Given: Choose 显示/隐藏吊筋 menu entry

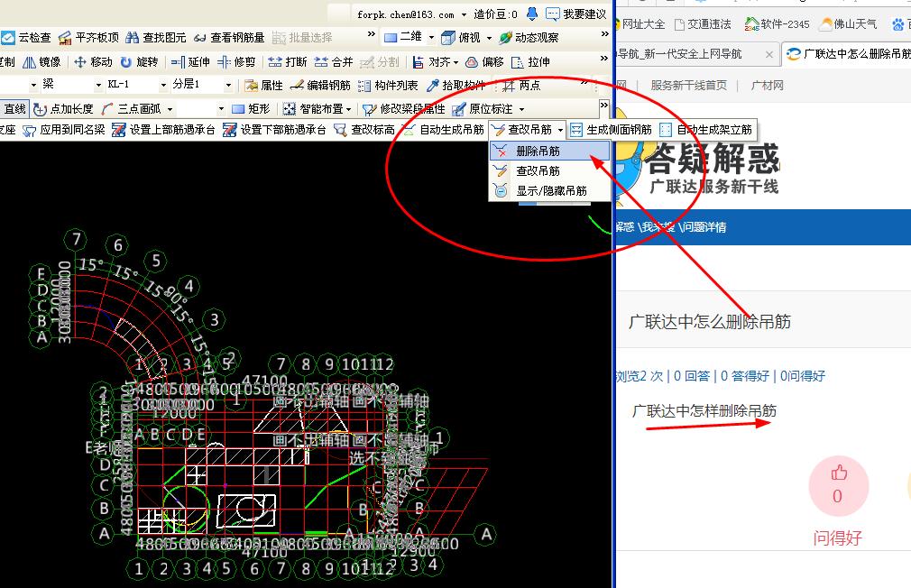Looking at the screenshot, I should click(549, 190).
